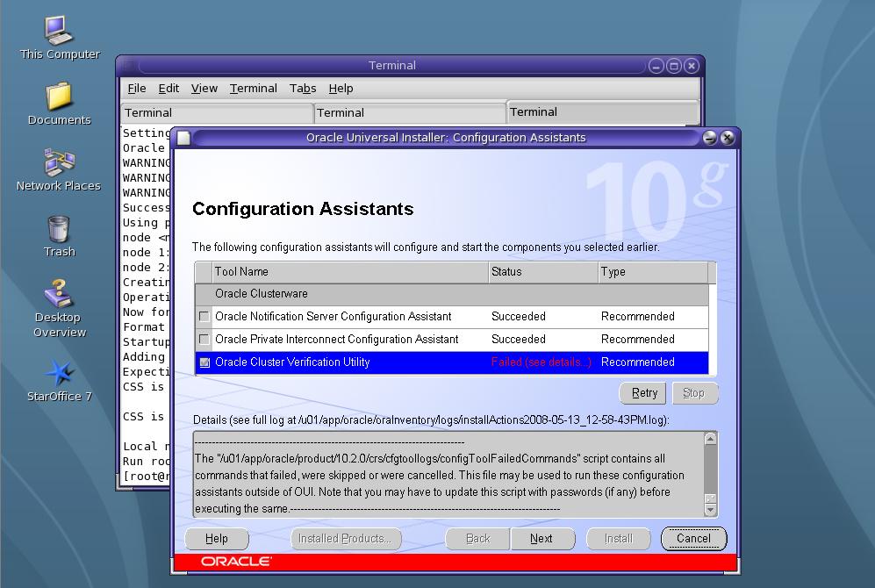The image size is (875, 588).
Task: Click the 'Failed (see details...)' status
Action: [x=541, y=362]
